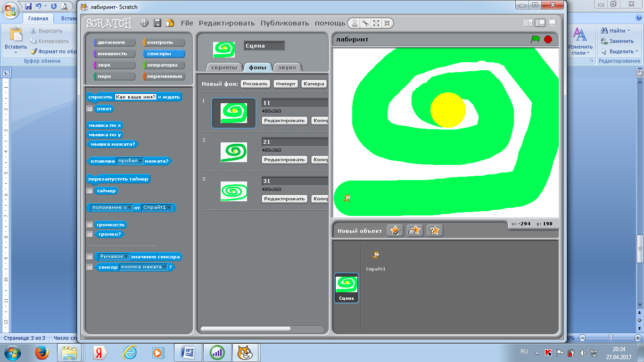The height and width of the screenshot is (362, 644).
Task: Start scripts with the green flag
Action: point(535,39)
